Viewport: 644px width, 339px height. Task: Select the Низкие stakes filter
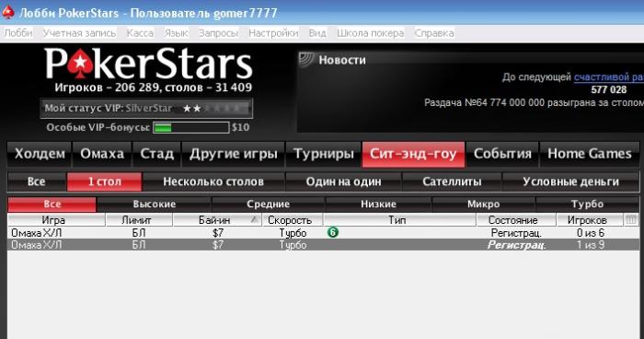pos(378,205)
